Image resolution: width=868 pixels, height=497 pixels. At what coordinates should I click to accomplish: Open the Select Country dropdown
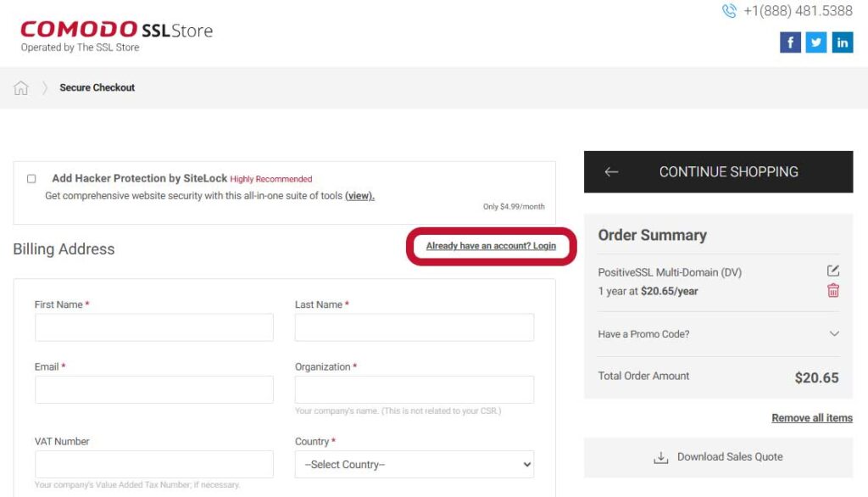coord(414,464)
